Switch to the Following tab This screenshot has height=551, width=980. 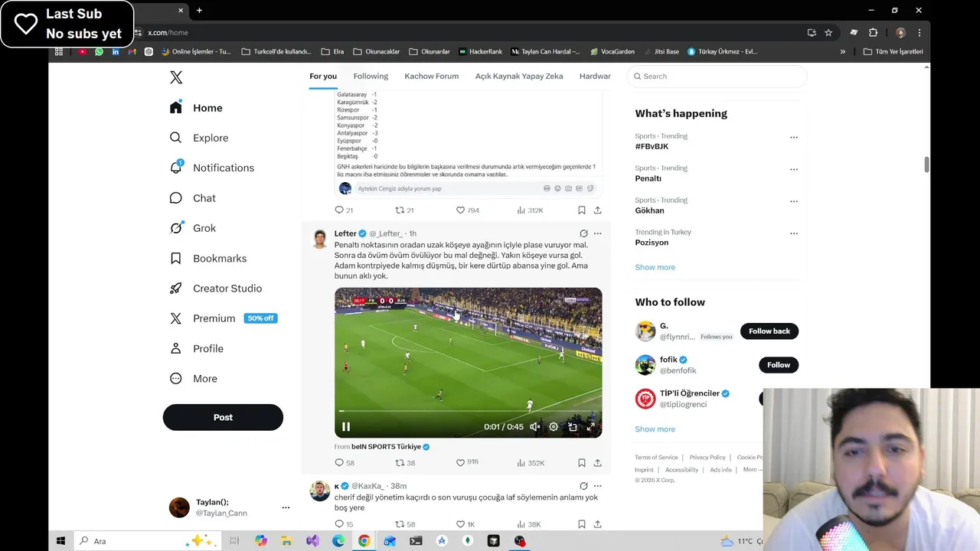tap(371, 77)
